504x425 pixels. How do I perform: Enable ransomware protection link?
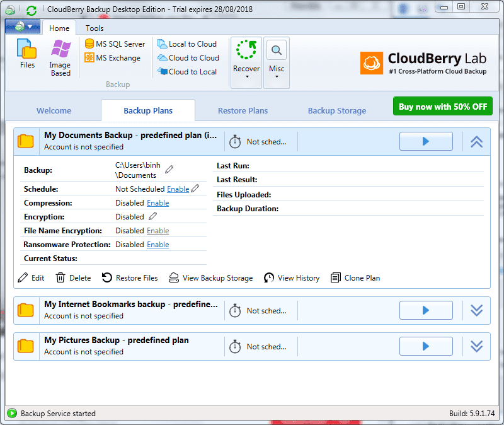pyautogui.click(x=158, y=245)
